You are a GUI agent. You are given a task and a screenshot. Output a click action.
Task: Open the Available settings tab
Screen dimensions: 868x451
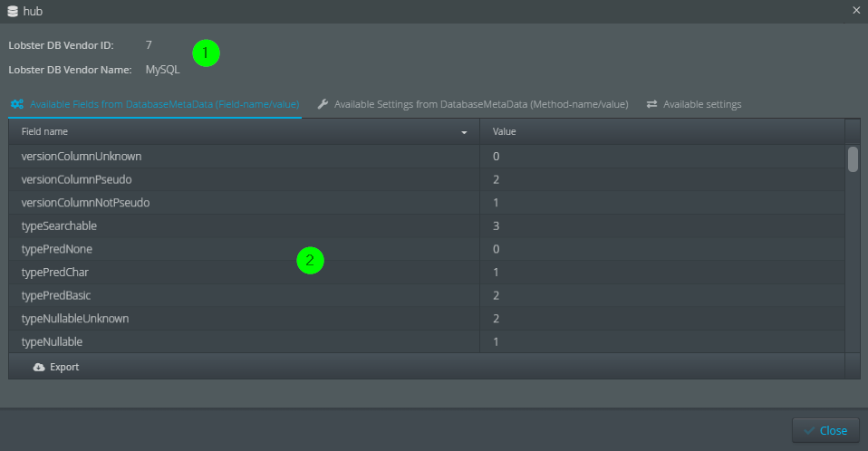tap(701, 104)
